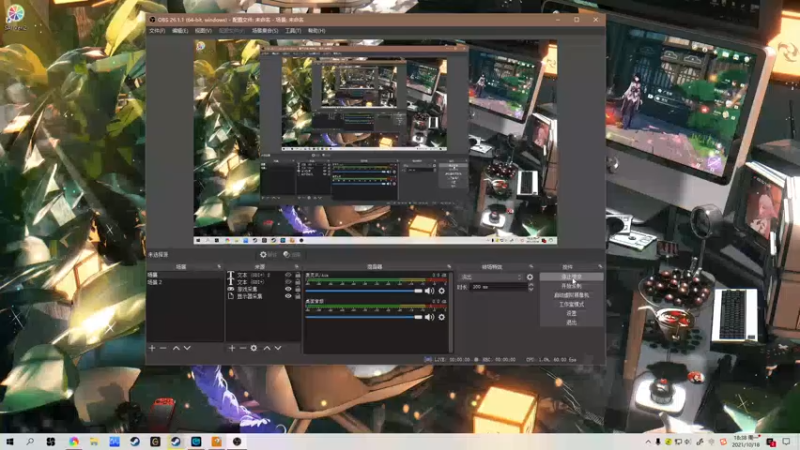Open the 文件(F) menu in OBS

(x=157, y=31)
